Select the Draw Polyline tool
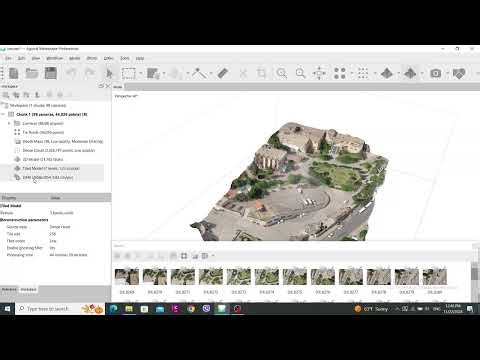 click(x=199, y=73)
